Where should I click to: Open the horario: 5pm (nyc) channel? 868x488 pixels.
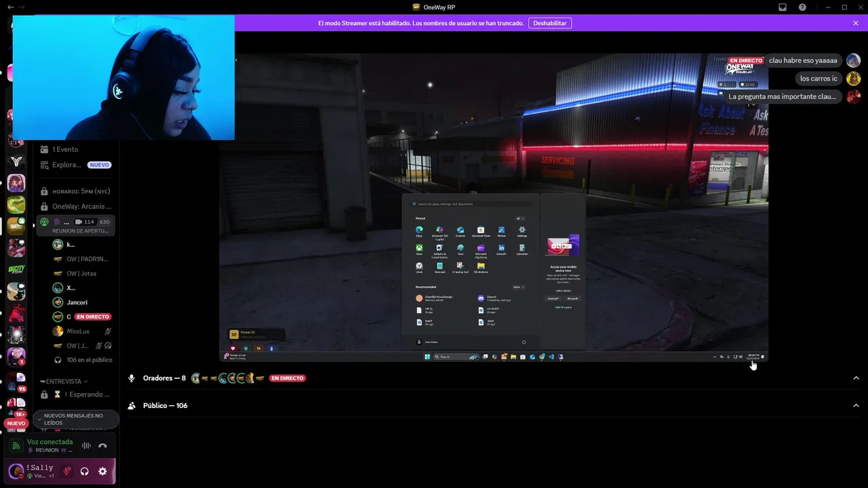click(76, 191)
